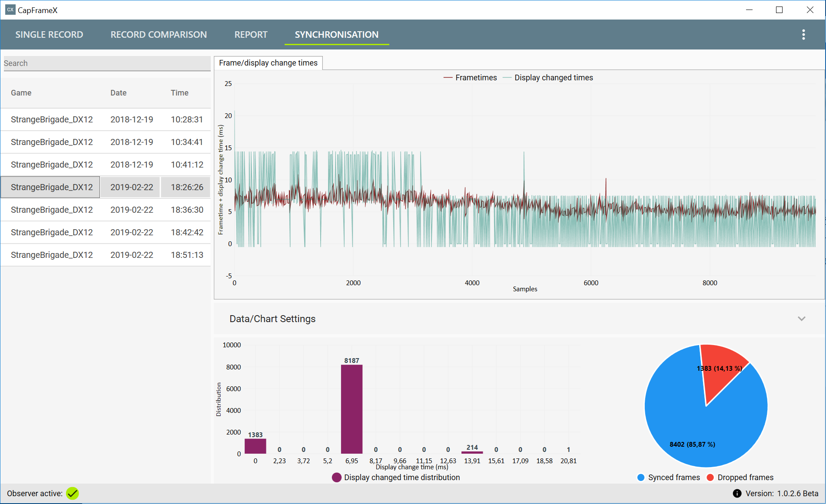Maximize the CapFrameX window

point(779,10)
